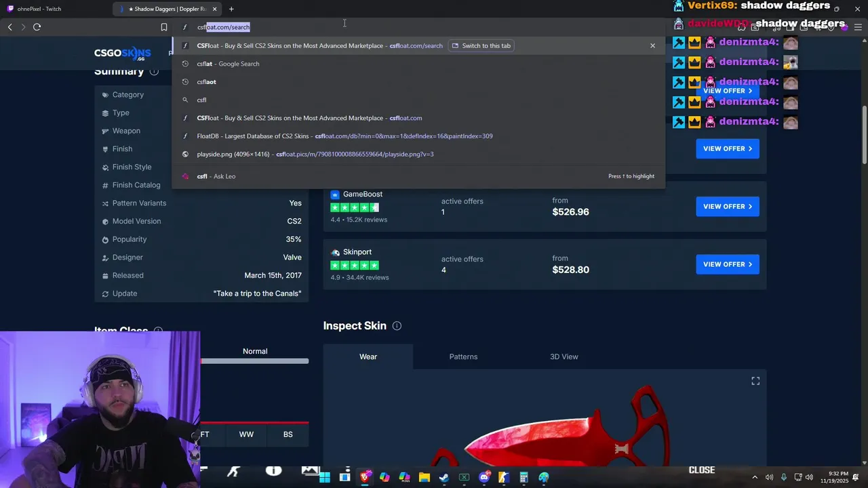This screenshot has height=488, width=868.
Task: Open the Brave browser taskbar icon
Action: 365,477
